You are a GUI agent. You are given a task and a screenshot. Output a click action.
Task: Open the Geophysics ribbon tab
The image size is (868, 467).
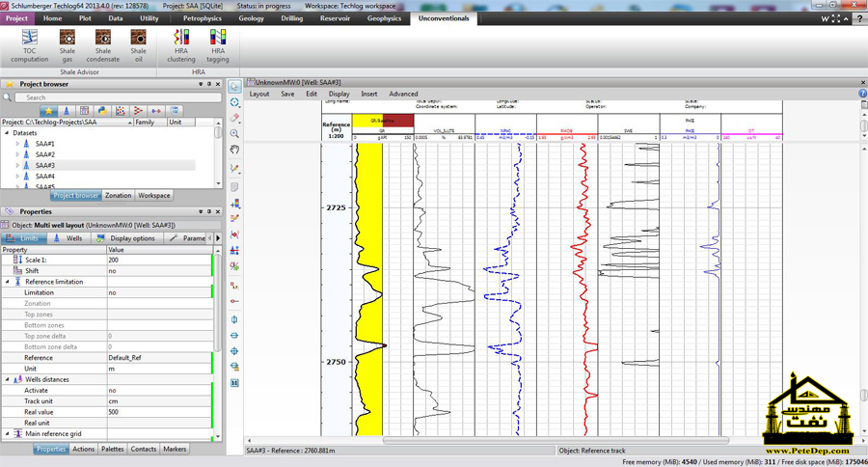(384, 18)
